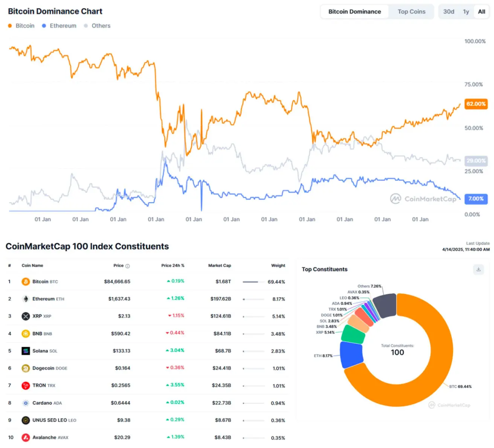Screen dimensions: 494x448
Task: Click the TRON coin logo icon
Action: 26,385
